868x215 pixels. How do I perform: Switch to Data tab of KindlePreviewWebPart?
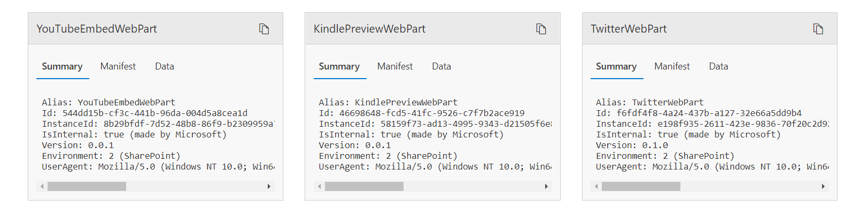[x=441, y=66]
